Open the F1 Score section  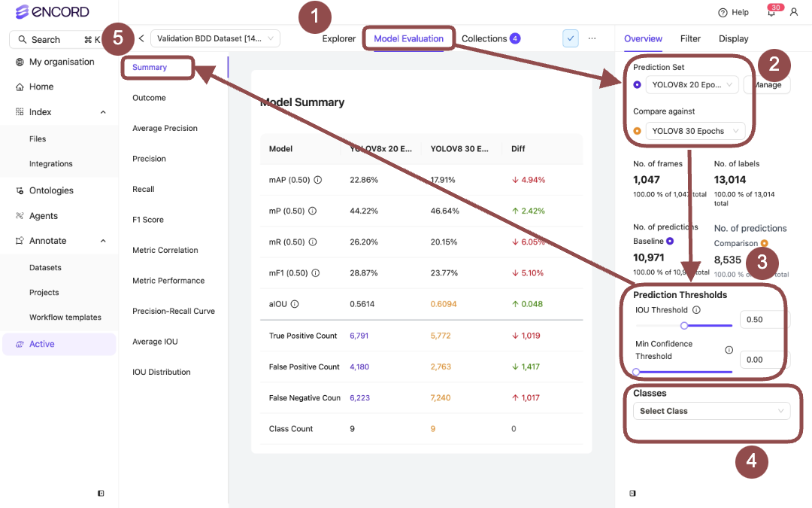(148, 220)
